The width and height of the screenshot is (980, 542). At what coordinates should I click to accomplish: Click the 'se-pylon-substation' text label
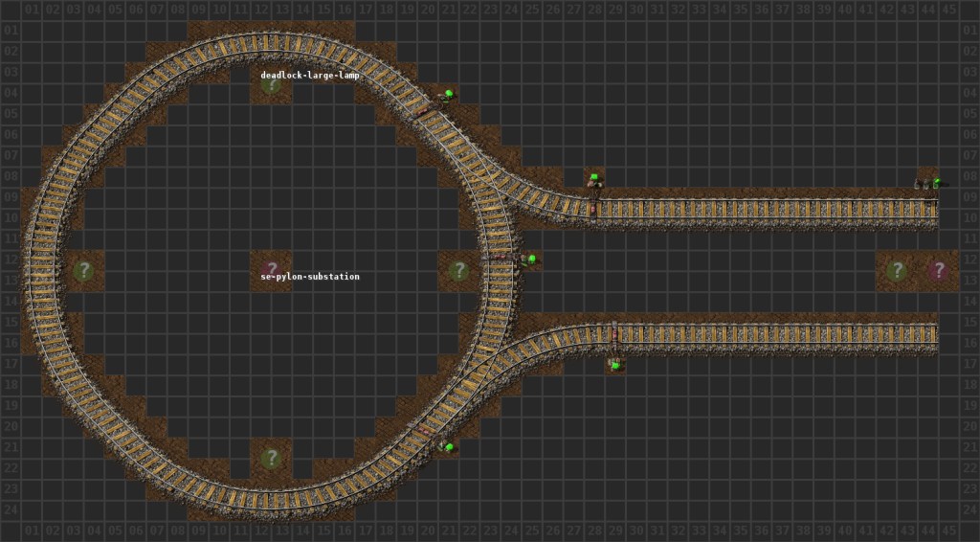pyautogui.click(x=310, y=277)
